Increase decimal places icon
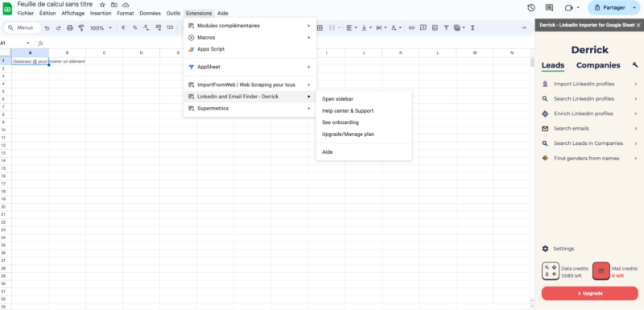This screenshot has width=644, height=310. pyautogui.click(x=158, y=28)
